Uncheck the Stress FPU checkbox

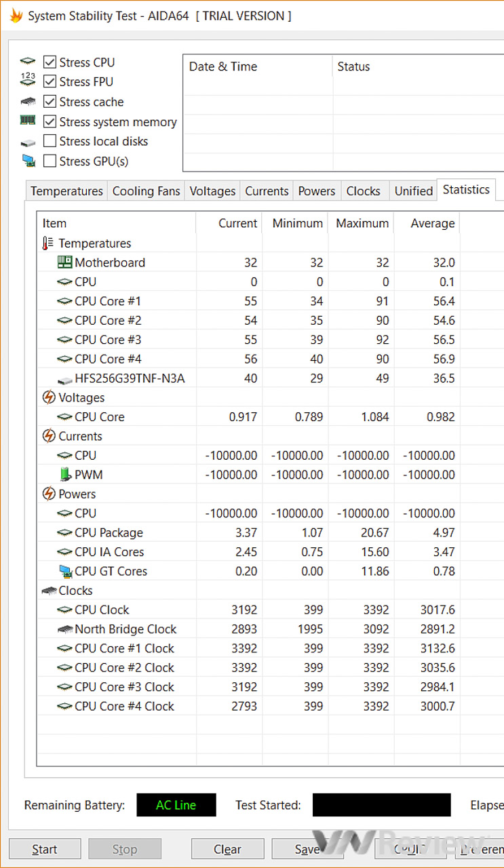50,81
